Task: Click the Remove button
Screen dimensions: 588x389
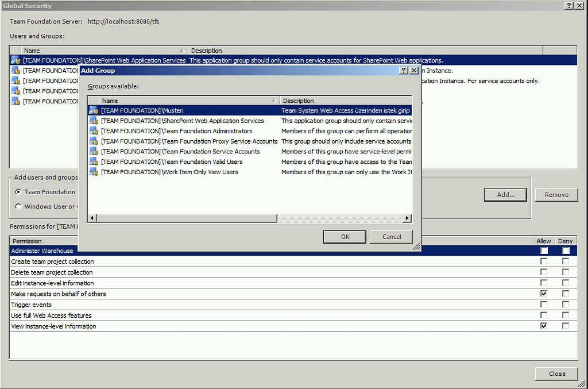Action: [556, 195]
